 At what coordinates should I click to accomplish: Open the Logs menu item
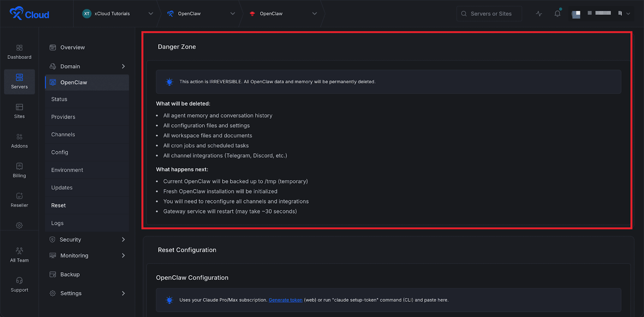click(x=57, y=223)
